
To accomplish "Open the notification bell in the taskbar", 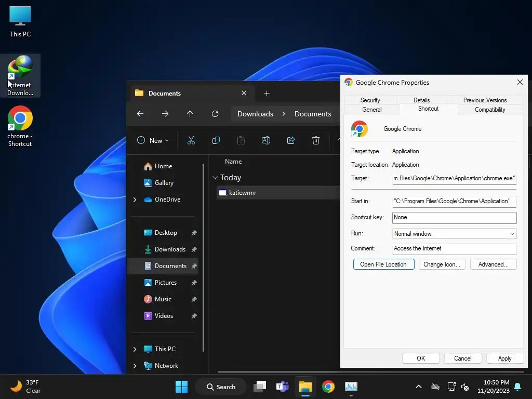I will coord(518,387).
